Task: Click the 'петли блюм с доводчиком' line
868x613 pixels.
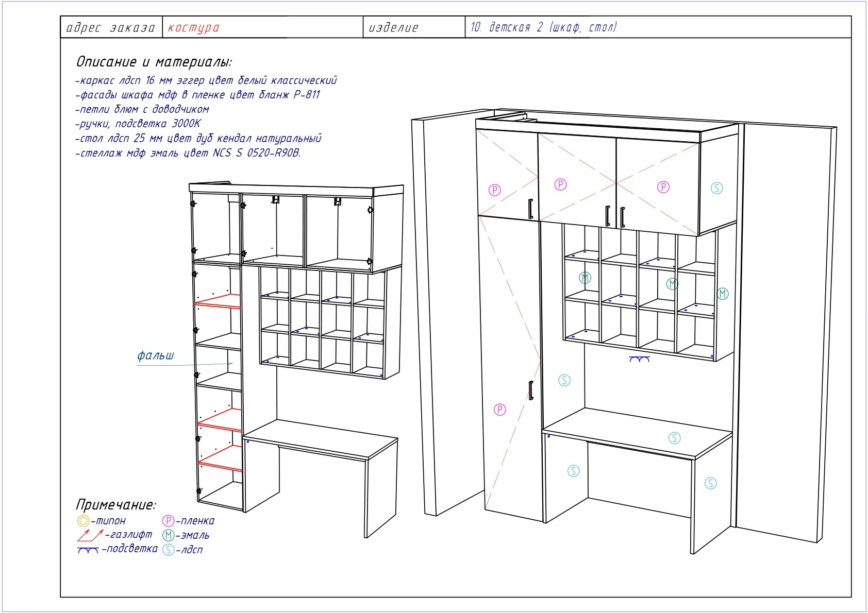Action: tap(142, 109)
